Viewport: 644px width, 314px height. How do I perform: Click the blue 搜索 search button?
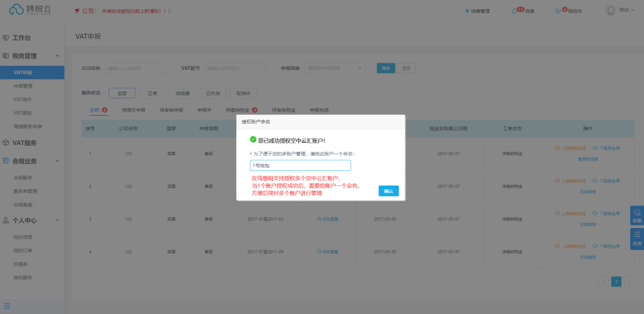pos(386,68)
